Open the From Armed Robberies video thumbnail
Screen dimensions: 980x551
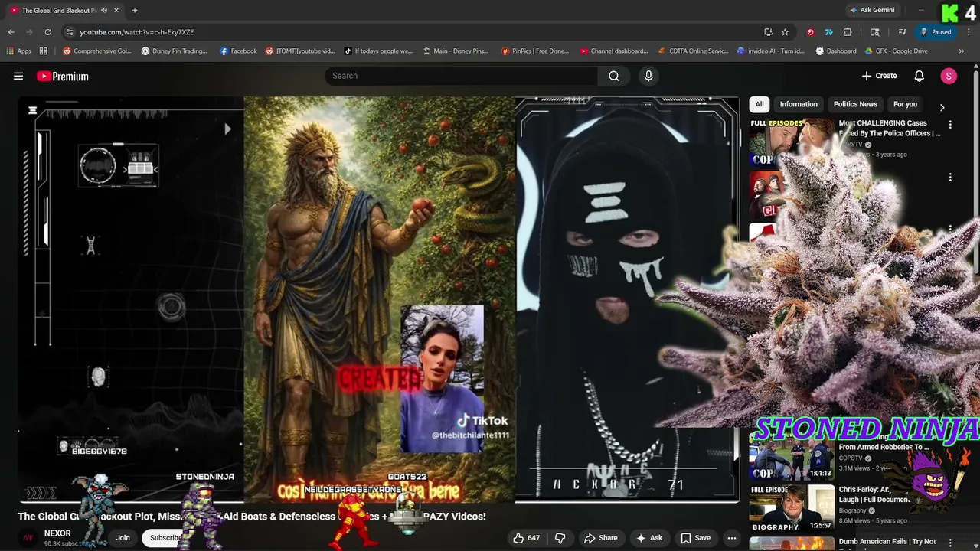[x=792, y=457]
